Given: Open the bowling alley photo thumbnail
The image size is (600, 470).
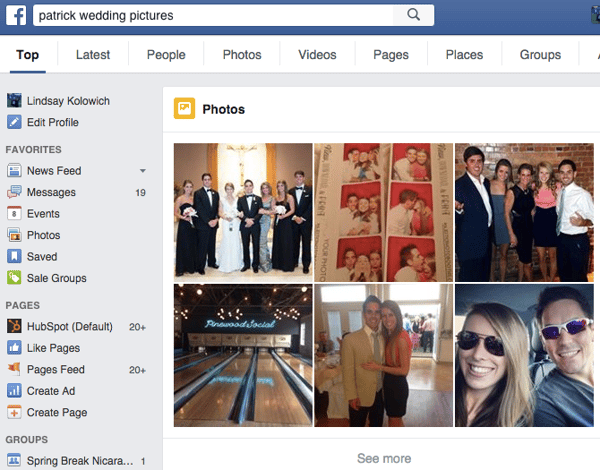Looking at the screenshot, I should pyautogui.click(x=242, y=355).
